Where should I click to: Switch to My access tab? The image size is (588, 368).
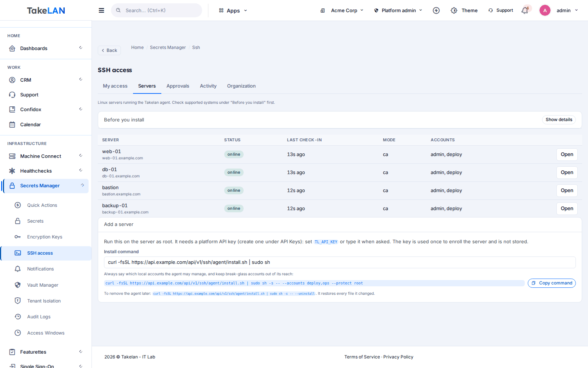click(115, 86)
